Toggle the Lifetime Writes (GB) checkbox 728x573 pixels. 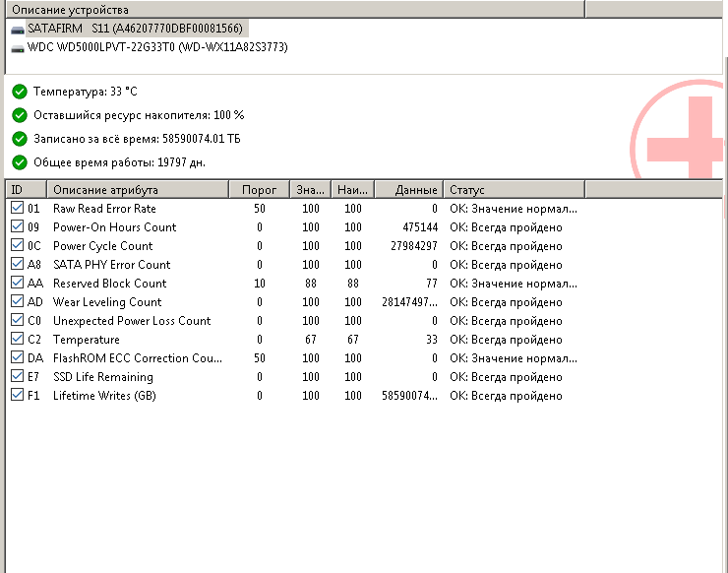point(17,395)
